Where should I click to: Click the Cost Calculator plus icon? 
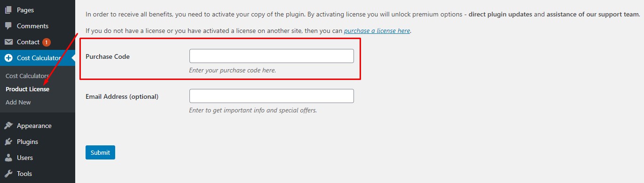[8, 58]
